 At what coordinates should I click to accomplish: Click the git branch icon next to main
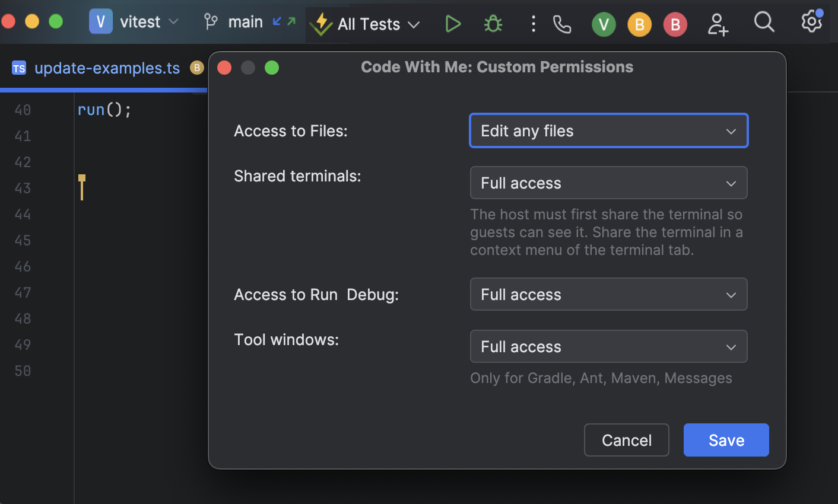[x=210, y=23]
